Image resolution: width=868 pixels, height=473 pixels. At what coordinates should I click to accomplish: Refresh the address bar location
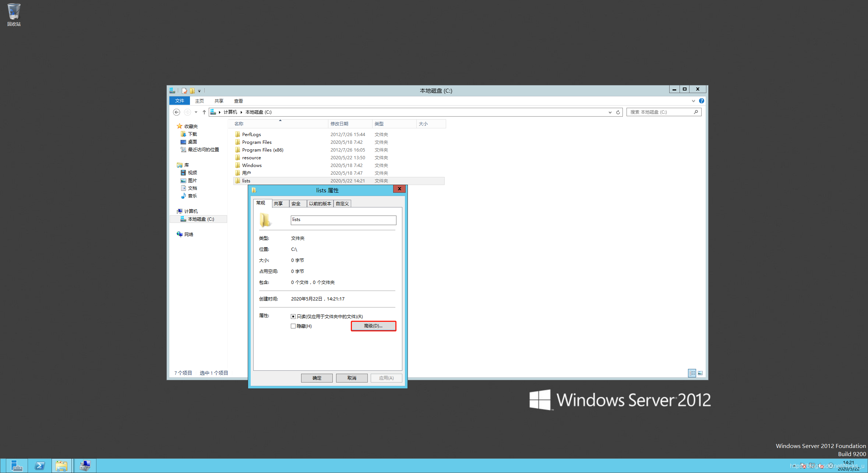tap(618, 112)
